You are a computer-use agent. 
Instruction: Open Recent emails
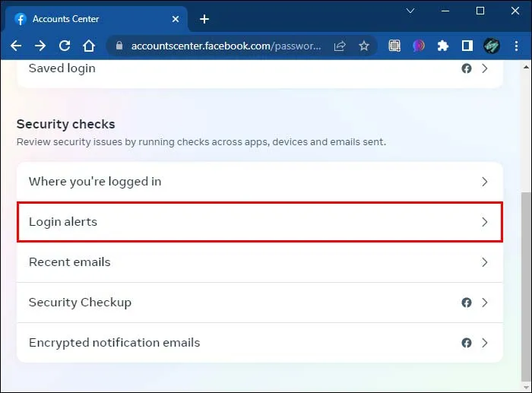point(260,262)
